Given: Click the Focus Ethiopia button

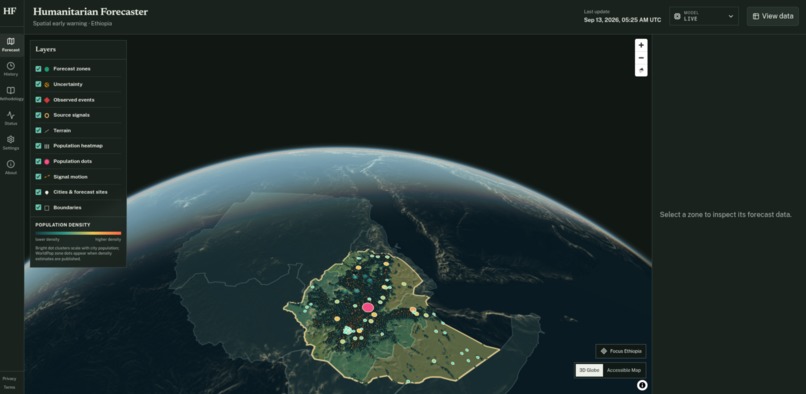Looking at the screenshot, I should [x=621, y=351].
